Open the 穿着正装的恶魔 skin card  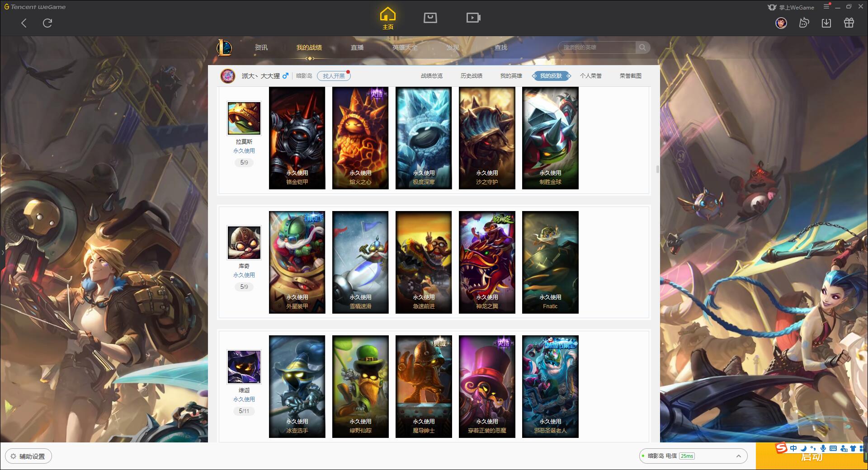[487, 386]
